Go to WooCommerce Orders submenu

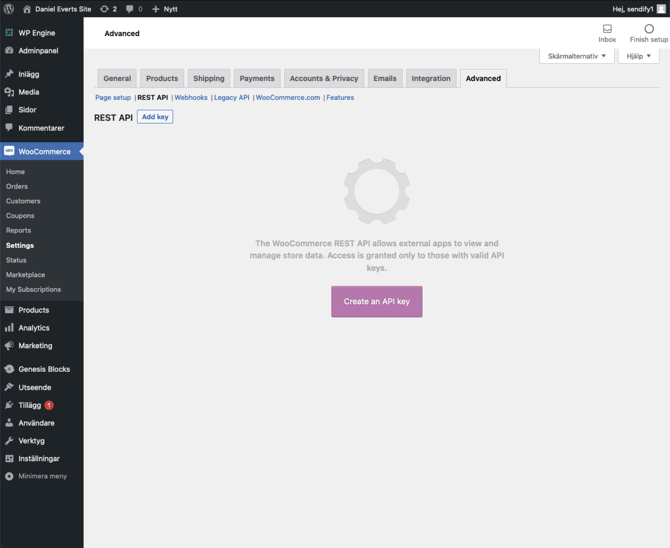point(17,186)
